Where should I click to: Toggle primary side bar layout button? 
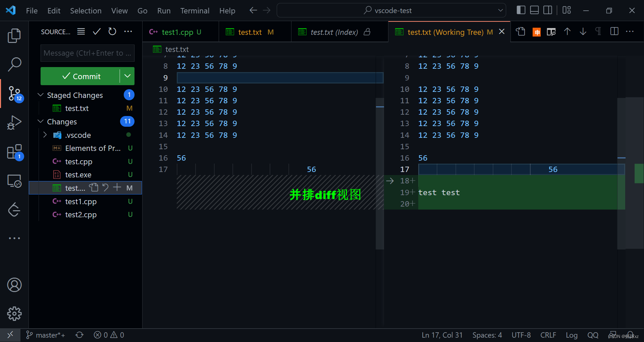click(x=521, y=10)
